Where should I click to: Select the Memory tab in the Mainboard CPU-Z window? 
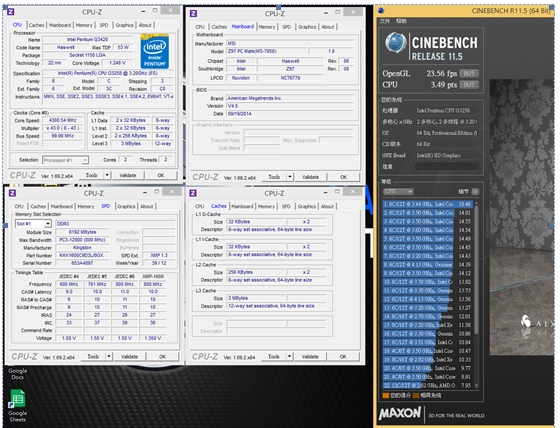coord(267,27)
